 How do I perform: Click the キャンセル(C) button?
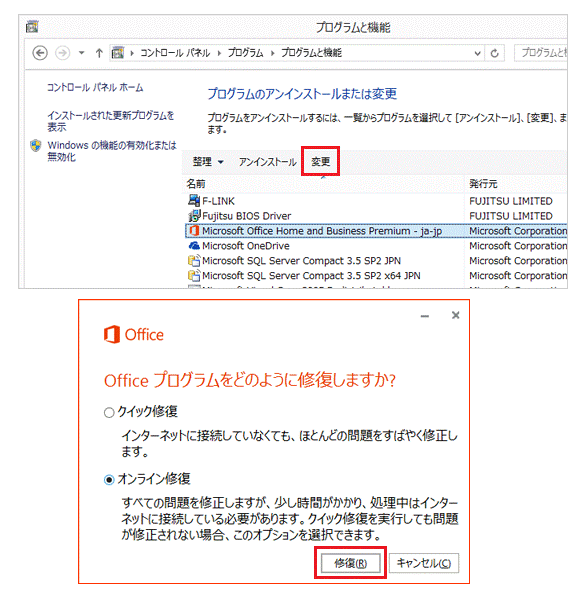point(424,563)
